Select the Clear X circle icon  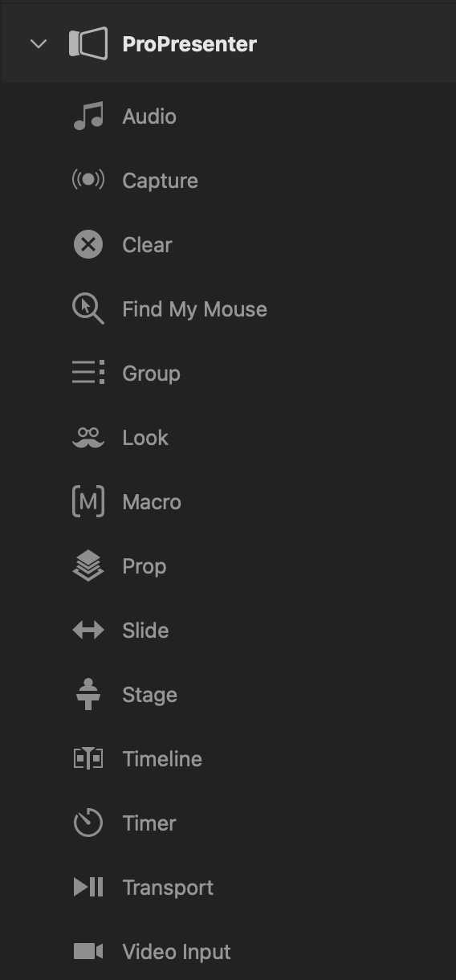(x=88, y=245)
